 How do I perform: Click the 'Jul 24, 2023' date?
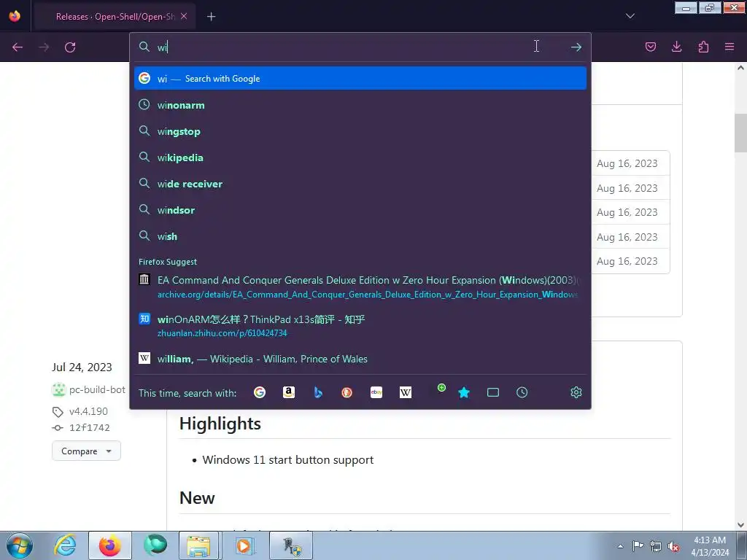82,367
